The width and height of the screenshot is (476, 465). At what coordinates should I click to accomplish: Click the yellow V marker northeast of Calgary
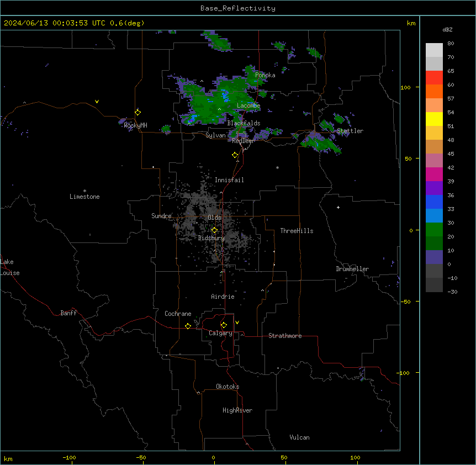click(237, 323)
